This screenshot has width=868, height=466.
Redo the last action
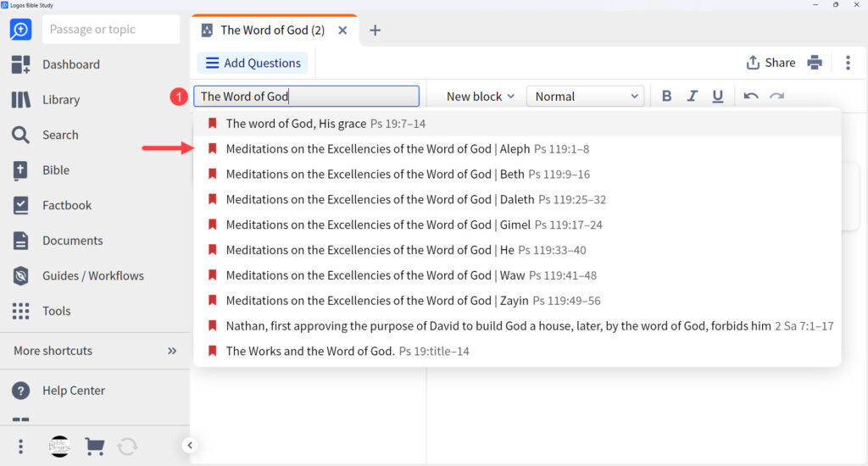[x=776, y=97]
